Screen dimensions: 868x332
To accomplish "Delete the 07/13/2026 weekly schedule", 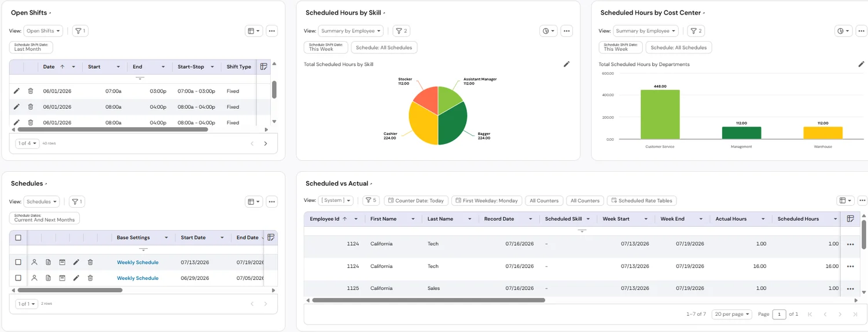I will 90,262.
